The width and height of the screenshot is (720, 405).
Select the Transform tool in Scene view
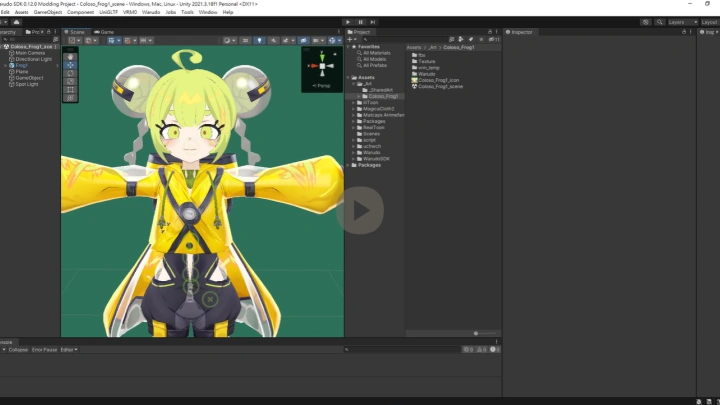[70, 98]
